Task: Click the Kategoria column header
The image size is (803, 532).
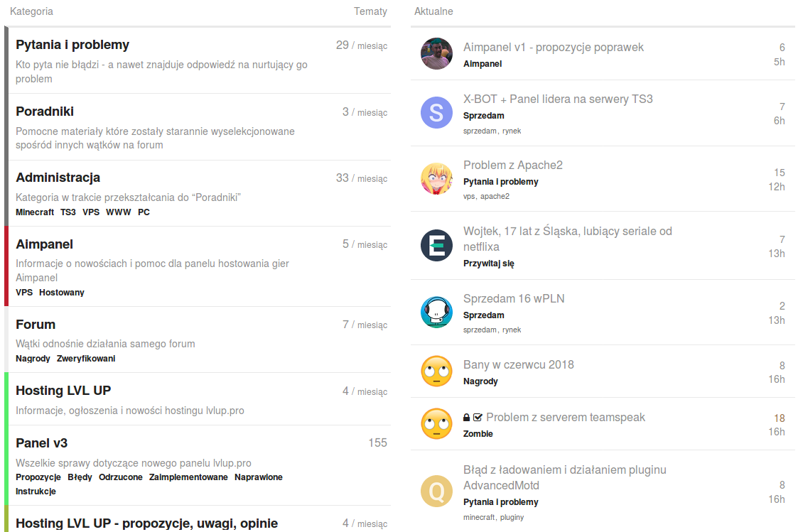Action: coord(31,11)
